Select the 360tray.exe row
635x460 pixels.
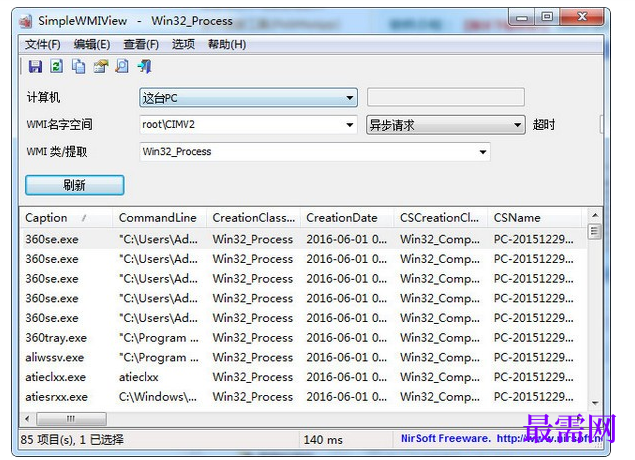point(303,338)
